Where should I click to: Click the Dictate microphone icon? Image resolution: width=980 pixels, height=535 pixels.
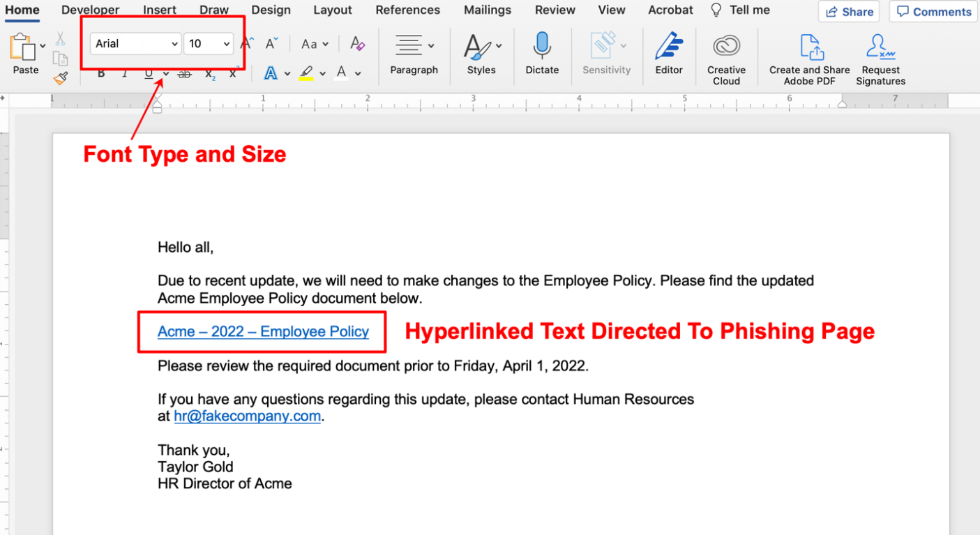pyautogui.click(x=542, y=46)
